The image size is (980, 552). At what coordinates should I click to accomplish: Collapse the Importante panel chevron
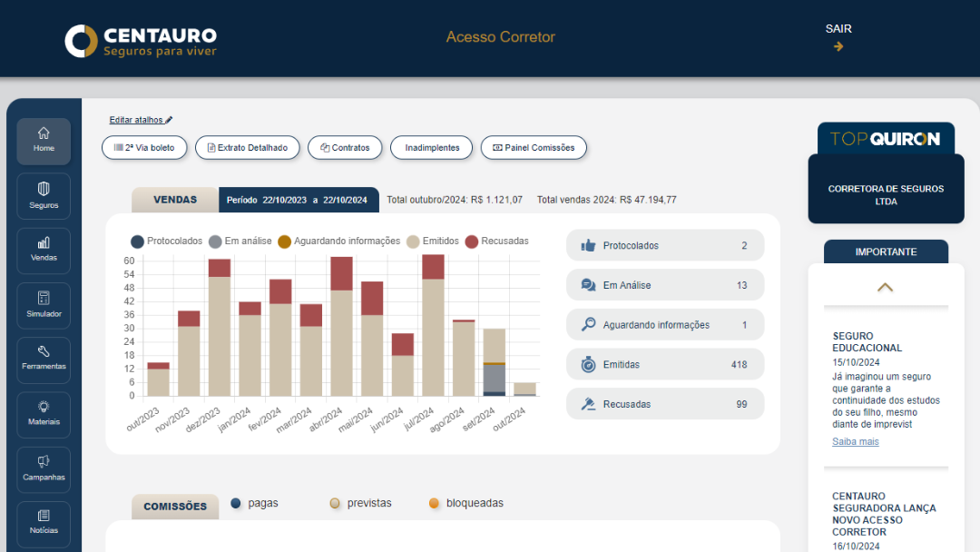(x=885, y=287)
